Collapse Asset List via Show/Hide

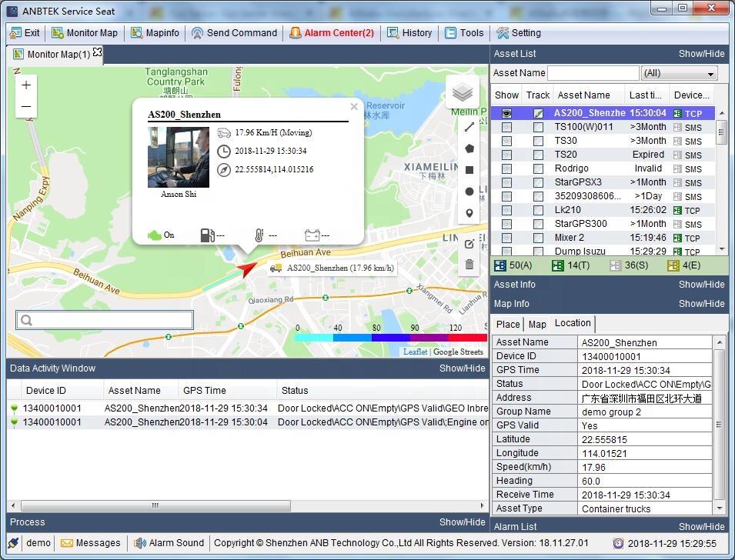point(701,54)
